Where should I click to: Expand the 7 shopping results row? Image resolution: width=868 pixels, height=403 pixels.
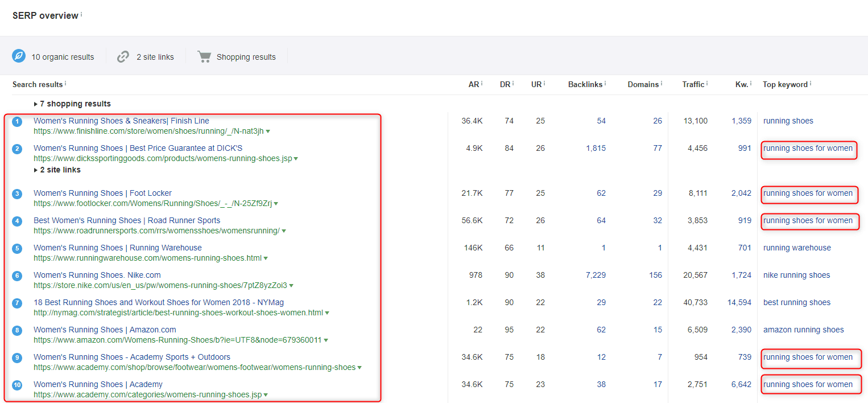pos(72,104)
